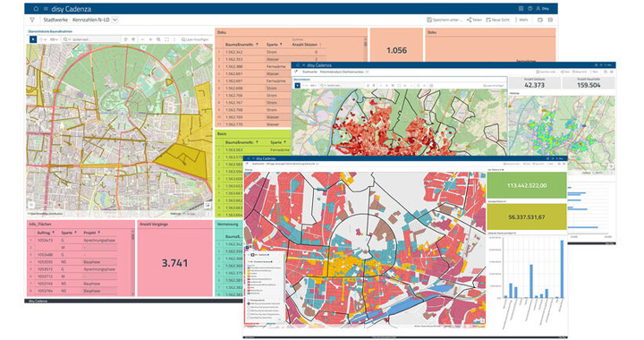Click Anzahl Gebäude value 42.373
The width and height of the screenshot is (644, 340).
[x=534, y=85]
